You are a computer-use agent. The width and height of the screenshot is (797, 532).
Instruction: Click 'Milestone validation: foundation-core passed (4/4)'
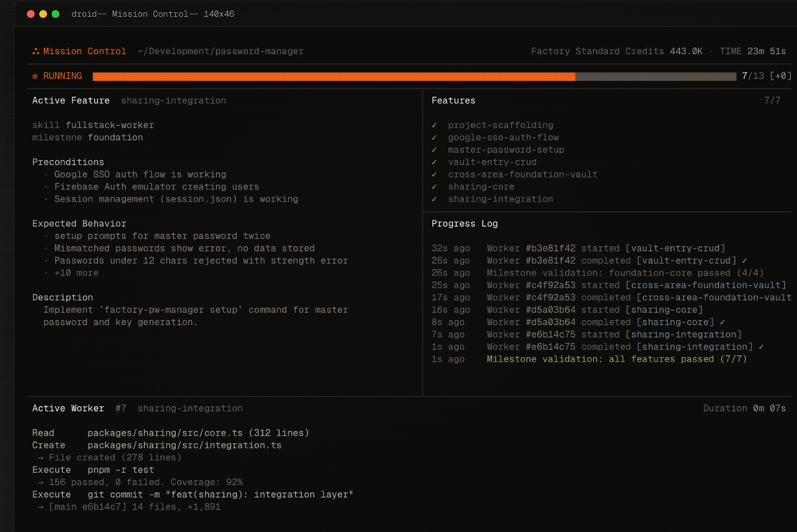(625, 273)
